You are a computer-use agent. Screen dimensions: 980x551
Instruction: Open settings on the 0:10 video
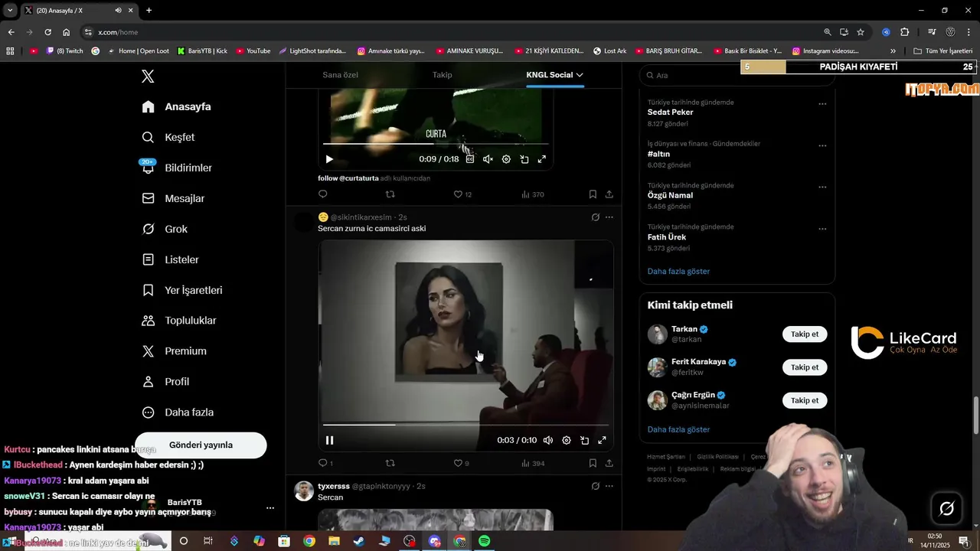567,440
